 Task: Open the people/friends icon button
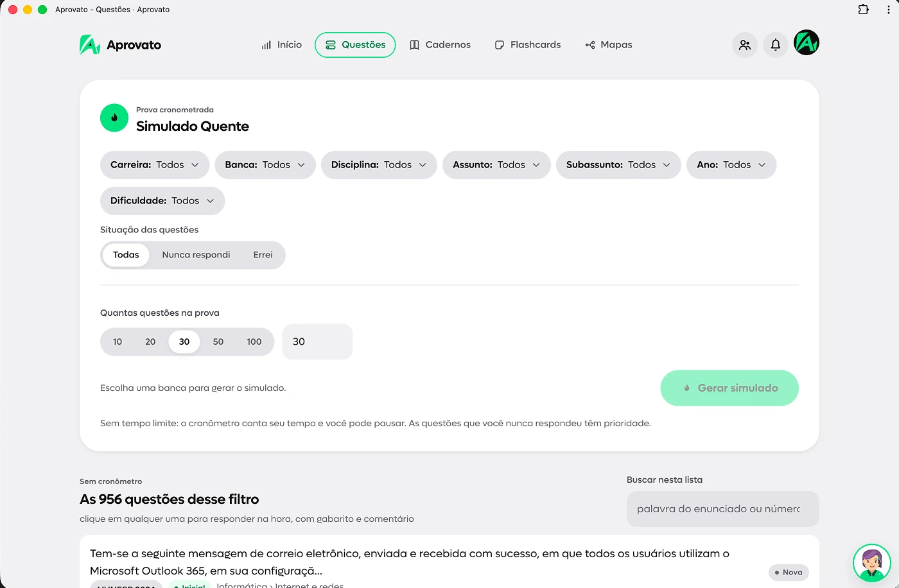[745, 45]
